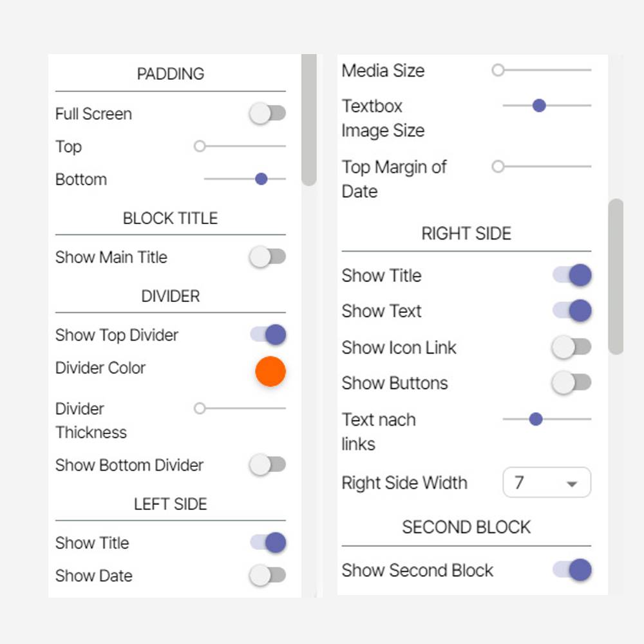Click the Top padding slider handle
The height and width of the screenshot is (644, 644).
200,147
